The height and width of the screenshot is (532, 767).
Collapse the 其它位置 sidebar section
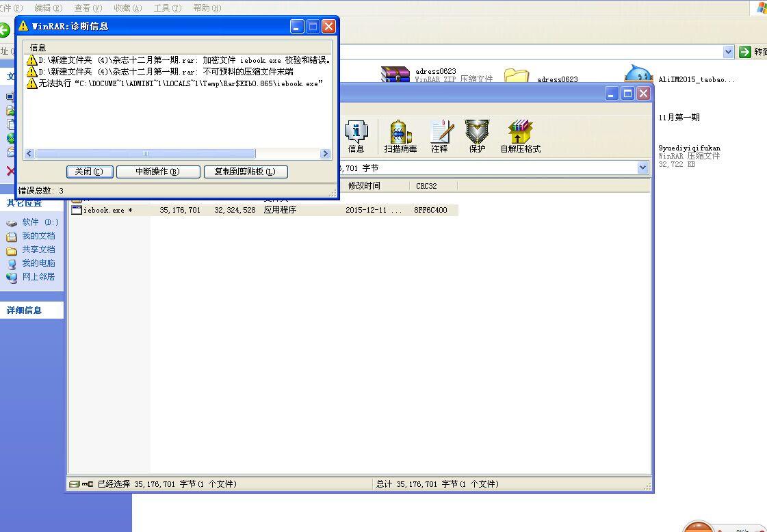coord(25,203)
